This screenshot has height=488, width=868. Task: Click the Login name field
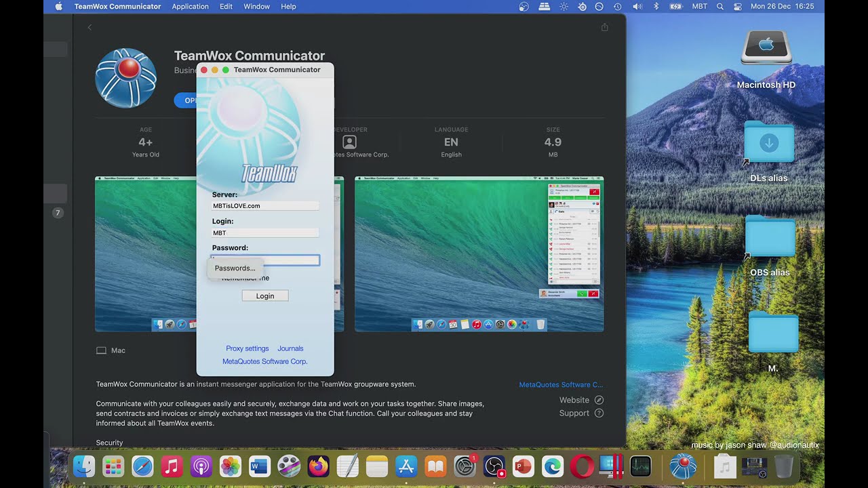tap(265, 232)
